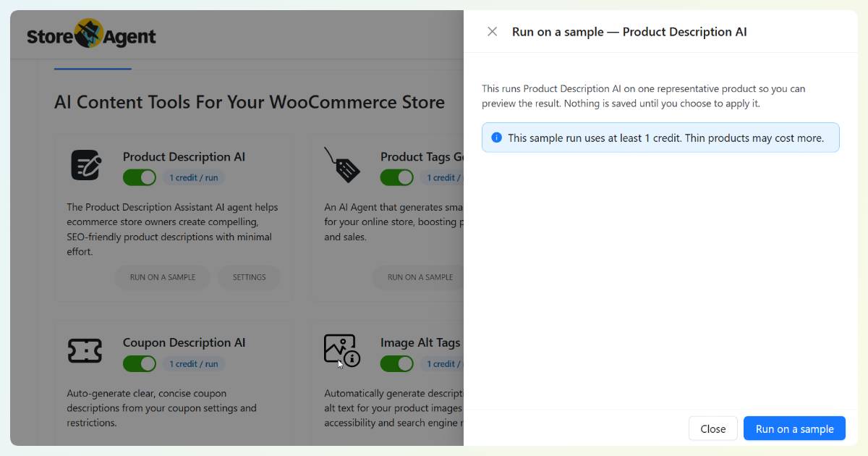Click the 1 credit / run badge of Product Tags

coord(441,178)
